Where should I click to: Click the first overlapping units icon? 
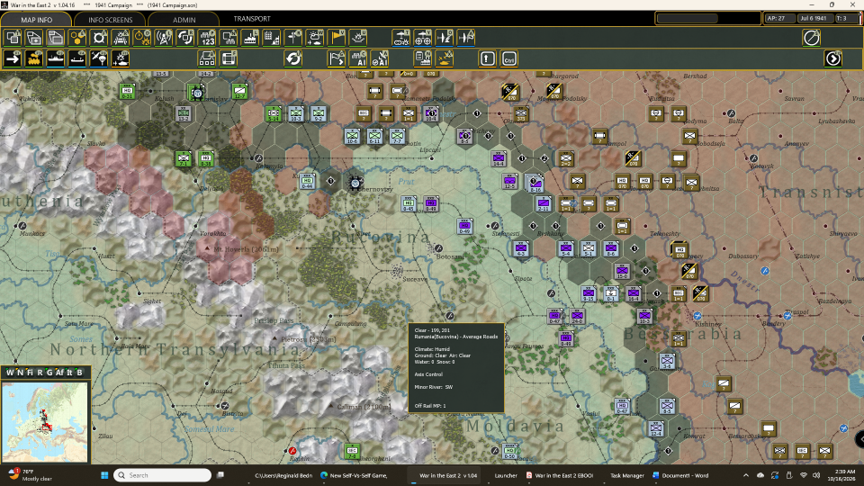[13, 38]
